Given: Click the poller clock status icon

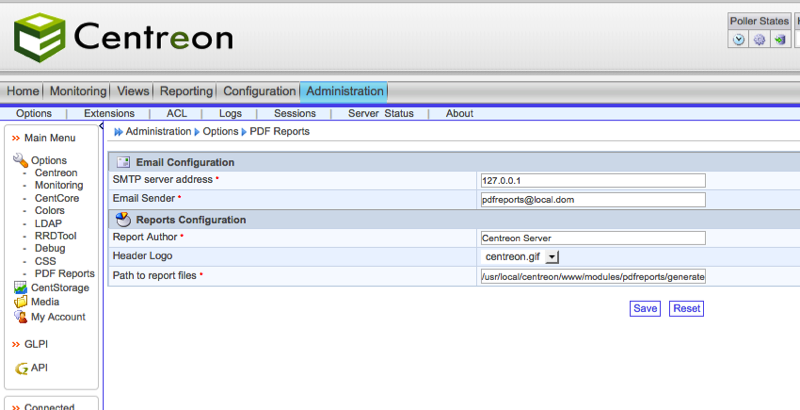Looking at the screenshot, I should [x=739, y=40].
